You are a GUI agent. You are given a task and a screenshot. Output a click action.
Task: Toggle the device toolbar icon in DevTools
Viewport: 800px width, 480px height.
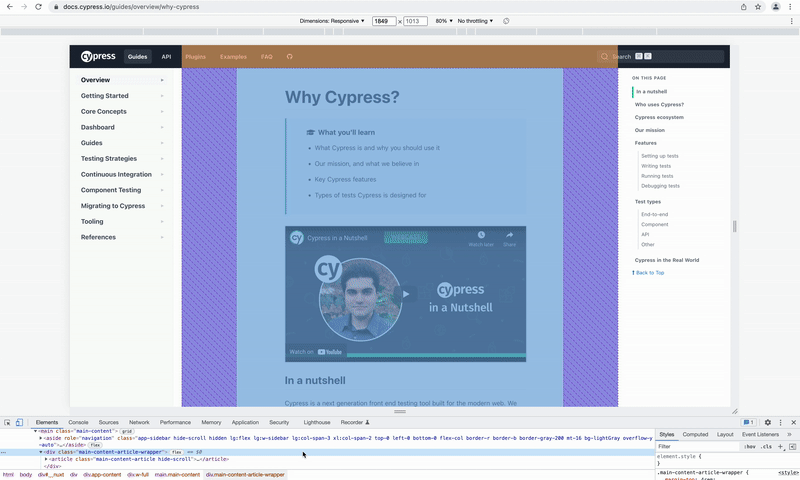pyautogui.click(x=19, y=422)
